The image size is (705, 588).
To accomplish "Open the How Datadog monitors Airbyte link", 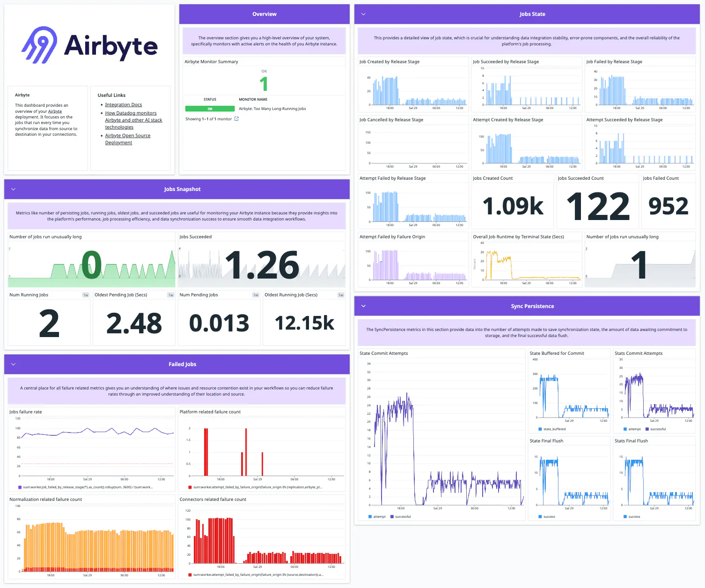I will (131, 113).
